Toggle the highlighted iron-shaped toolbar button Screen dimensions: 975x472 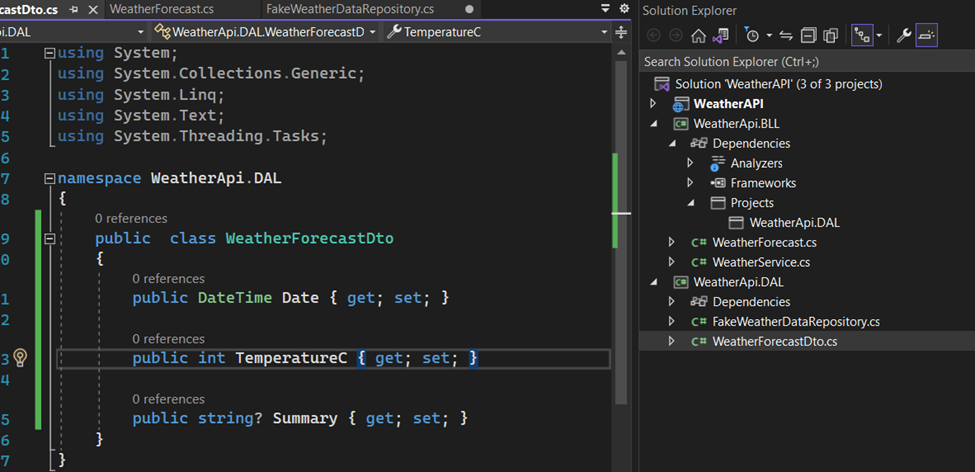926,35
